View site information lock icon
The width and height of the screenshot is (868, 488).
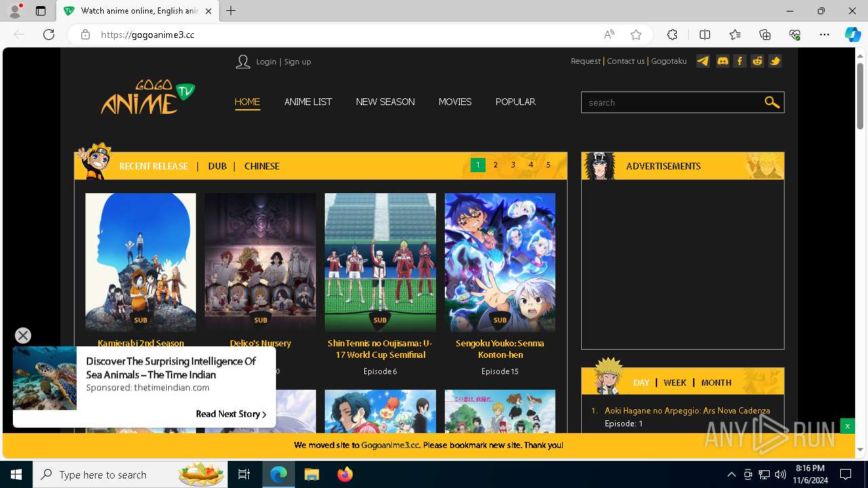click(85, 35)
